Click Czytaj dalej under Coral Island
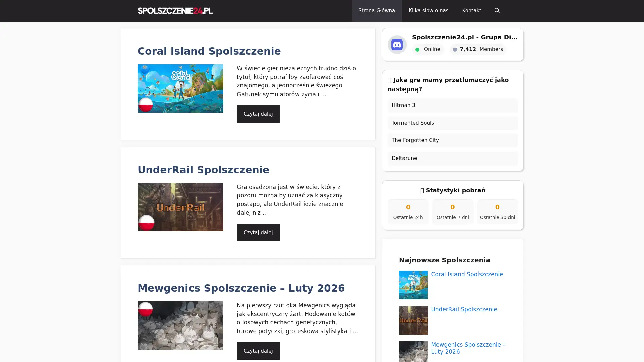The height and width of the screenshot is (362, 644). point(258,114)
